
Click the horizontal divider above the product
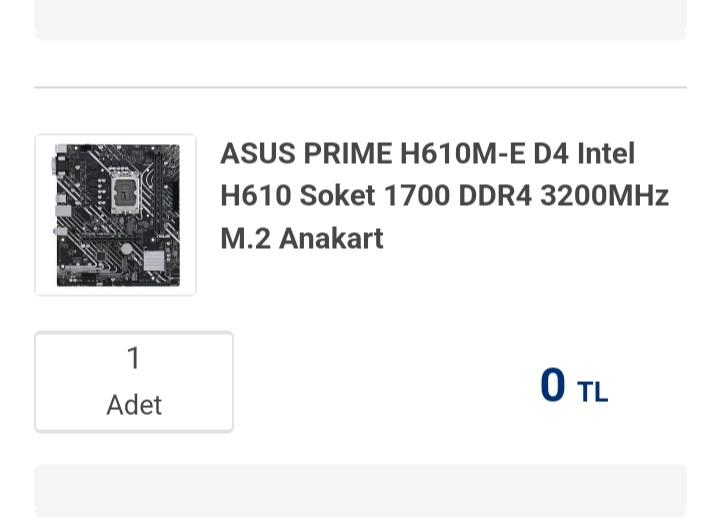coord(360,88)
